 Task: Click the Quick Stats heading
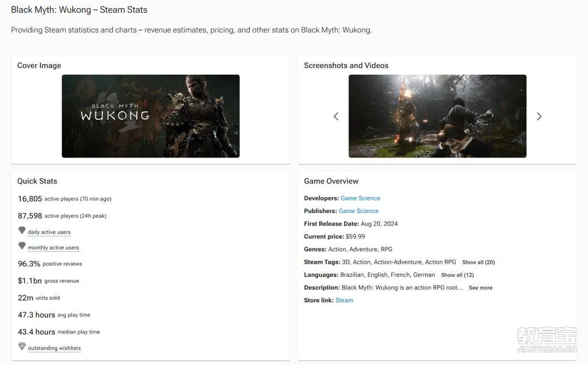tap(37, 181)
